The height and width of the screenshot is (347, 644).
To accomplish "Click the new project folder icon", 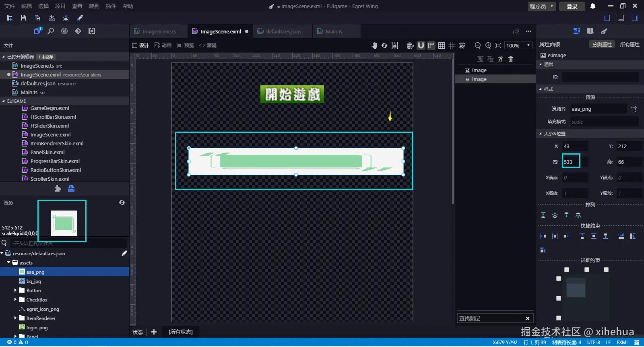I will click(10, 18).
